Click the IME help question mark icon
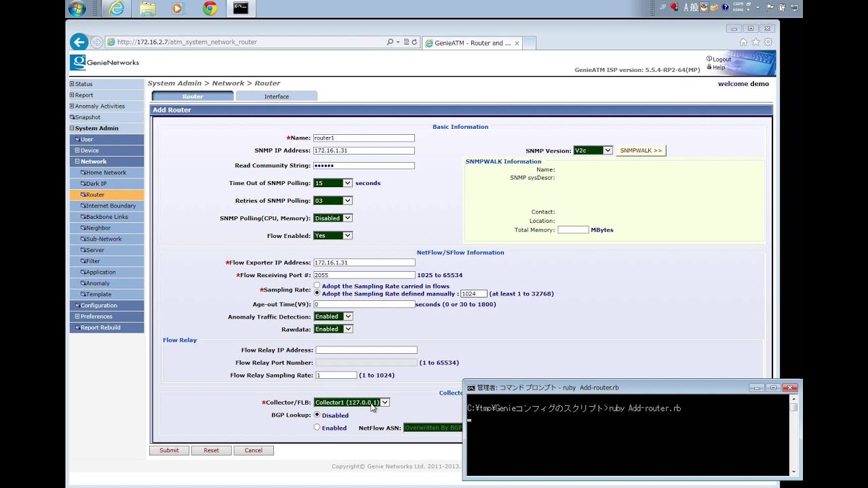This screenshot has width=868, height=488. 725,7
